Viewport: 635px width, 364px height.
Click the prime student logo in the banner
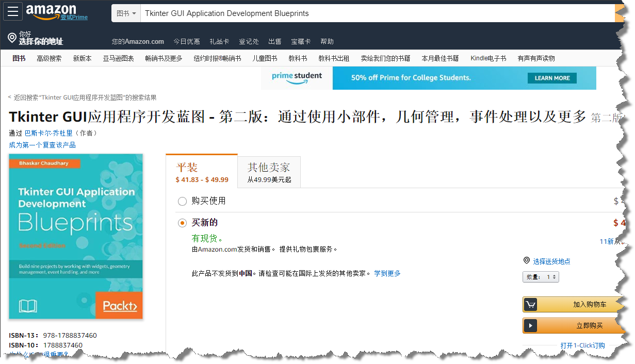point(297,77)
